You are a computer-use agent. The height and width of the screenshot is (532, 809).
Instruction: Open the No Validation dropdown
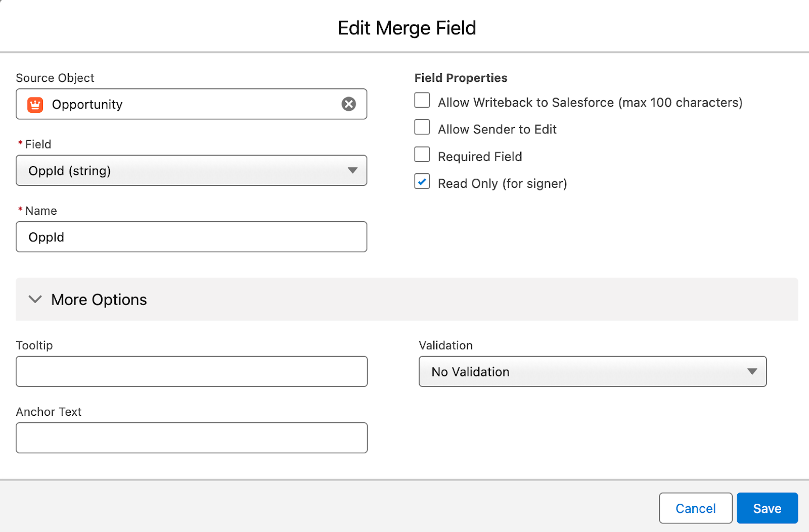pyautogui.click(x=592, y=371)
